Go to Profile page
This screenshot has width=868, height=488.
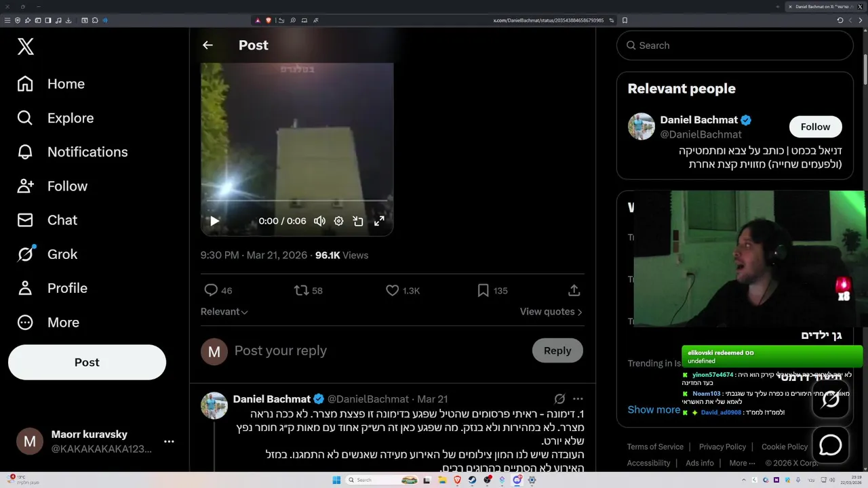point(52,288)
